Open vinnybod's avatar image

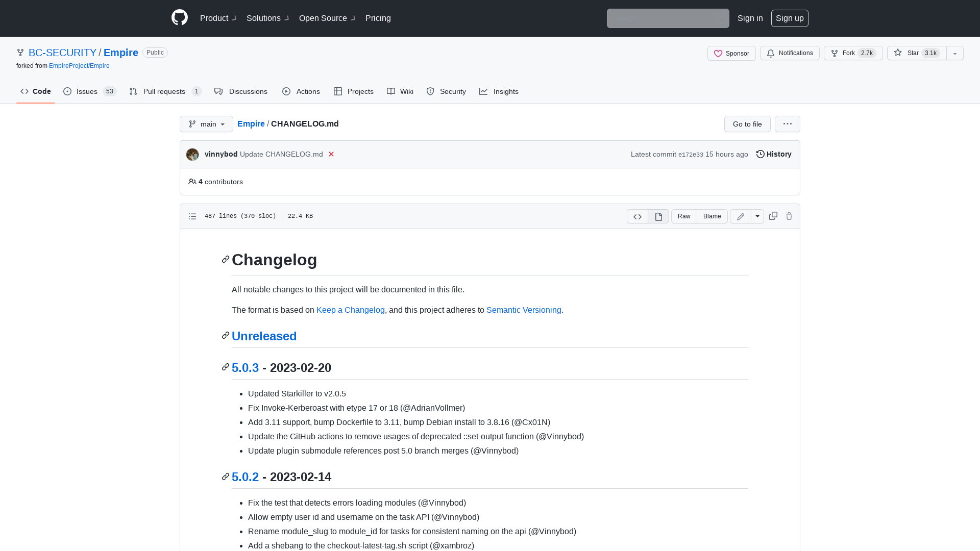(x=192, y=155)
